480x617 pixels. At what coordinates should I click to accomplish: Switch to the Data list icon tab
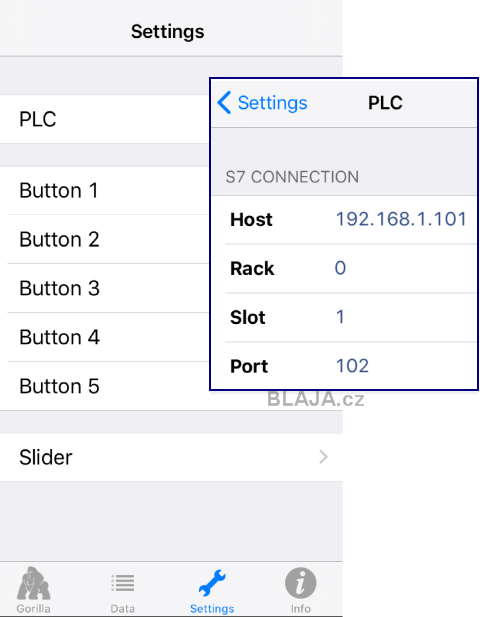click(x=123, y=583)
